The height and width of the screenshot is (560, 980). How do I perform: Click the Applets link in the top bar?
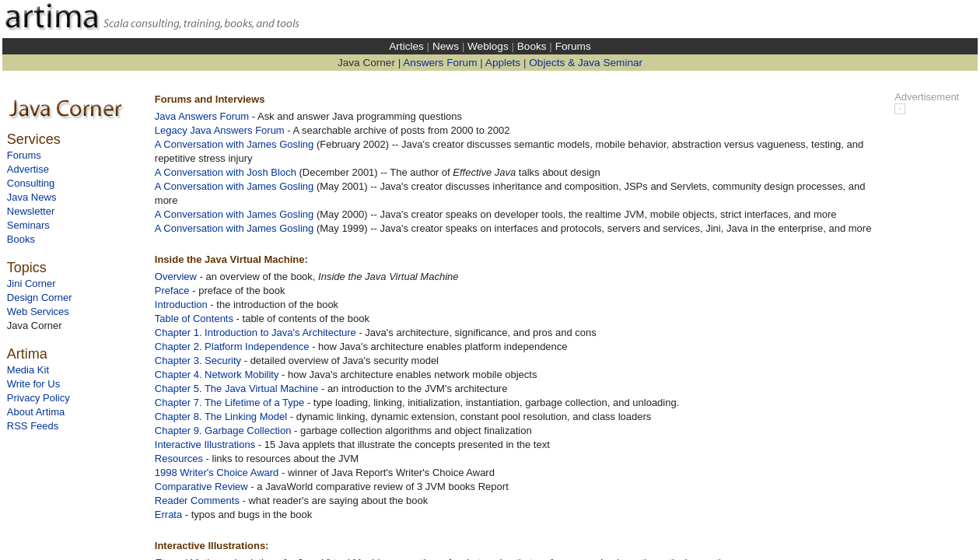coord(502,62)
